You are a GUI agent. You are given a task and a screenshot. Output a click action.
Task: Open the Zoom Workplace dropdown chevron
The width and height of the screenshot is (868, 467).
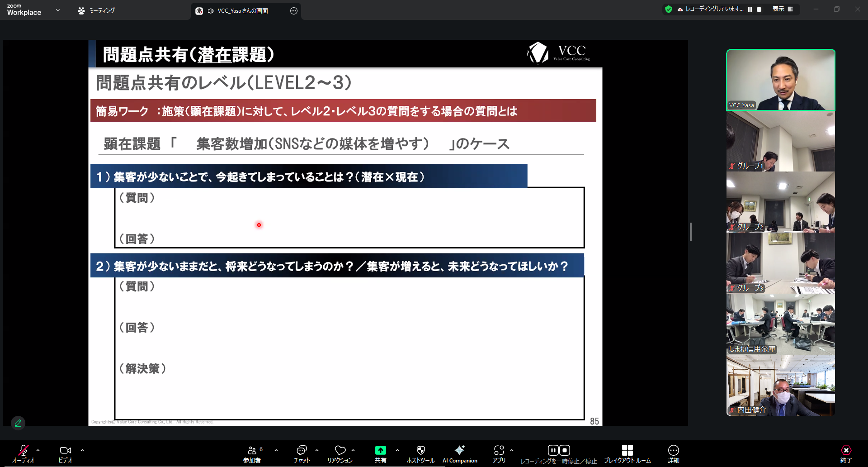[57, 10]
